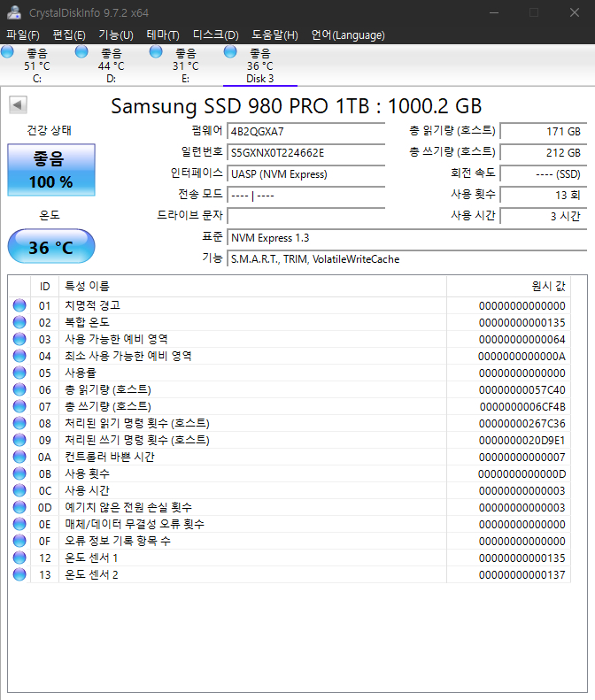Switch to drive C: 51 °C tab
This screenshot has width=595, height=700.
(x=37, y=65)
